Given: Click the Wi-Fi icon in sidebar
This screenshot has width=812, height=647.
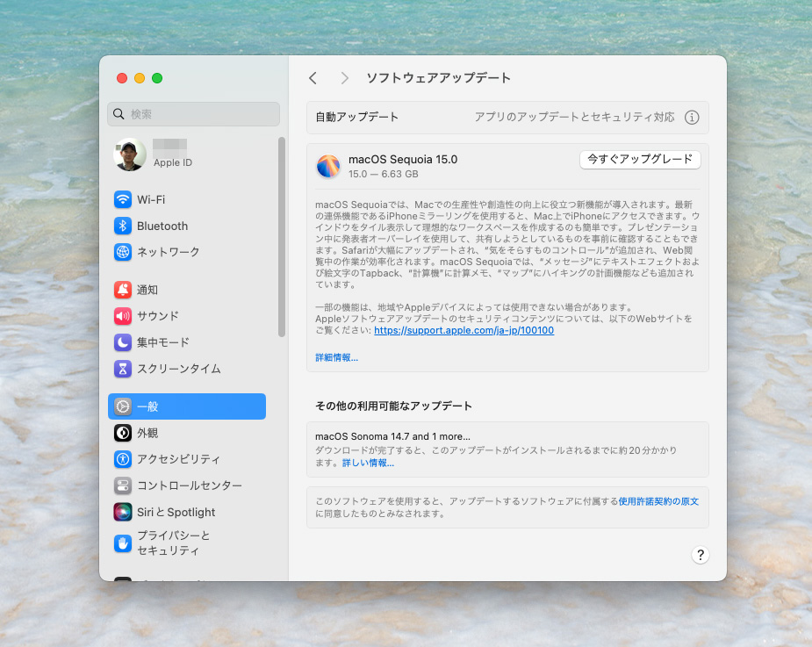Looking at the screenshot, I should coord(123,199).
